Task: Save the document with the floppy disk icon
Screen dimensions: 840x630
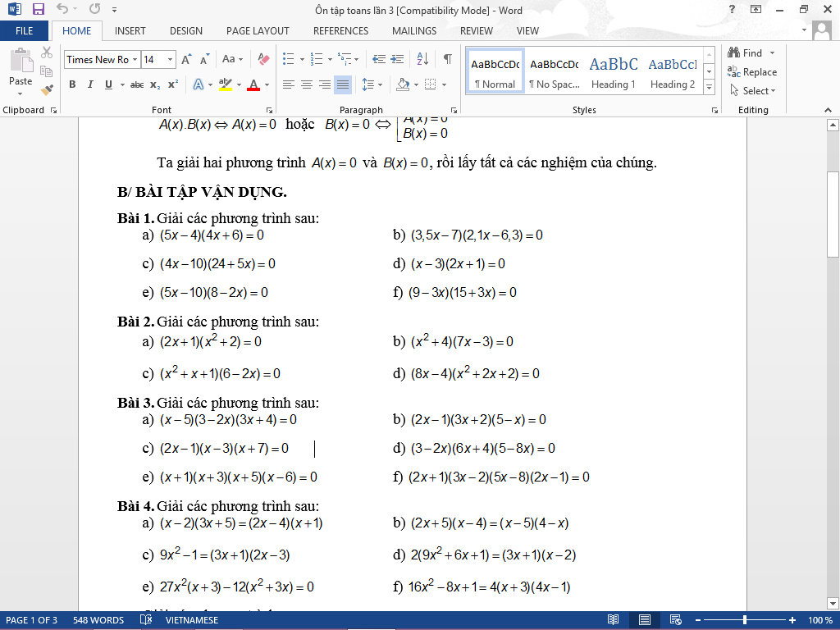Action: pos(38,9)
